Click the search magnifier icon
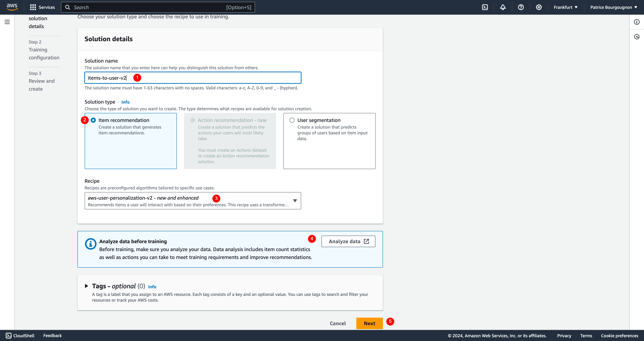Screen dimensions: 644x341 (x=68, y=7)
